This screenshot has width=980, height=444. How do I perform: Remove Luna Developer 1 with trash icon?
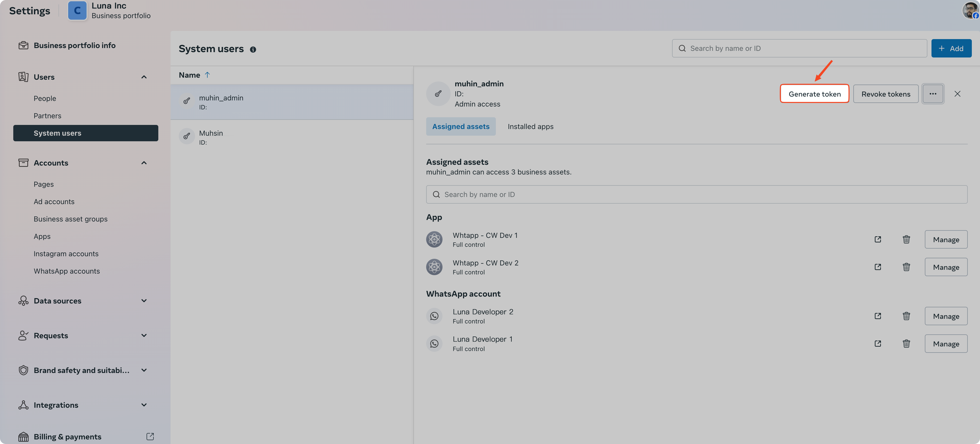click(906, 344)
